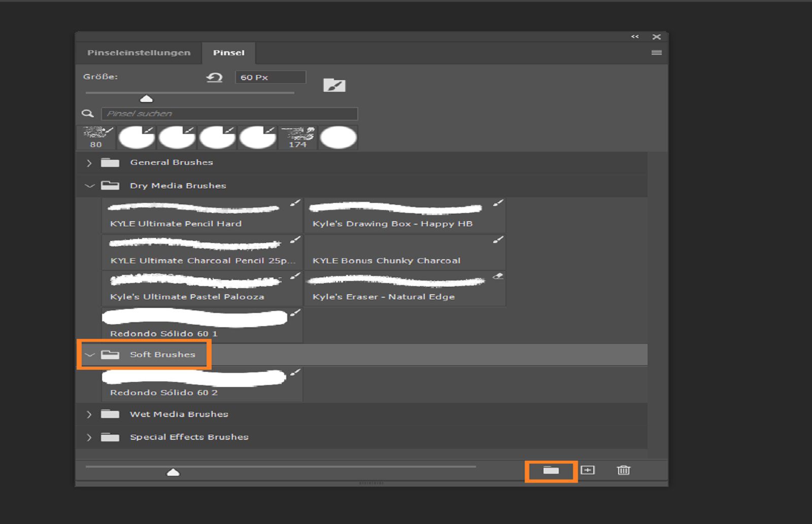812x524 pixels.
Task: Expand the Wet Media Brushes group
Action: tap(89, 414)
